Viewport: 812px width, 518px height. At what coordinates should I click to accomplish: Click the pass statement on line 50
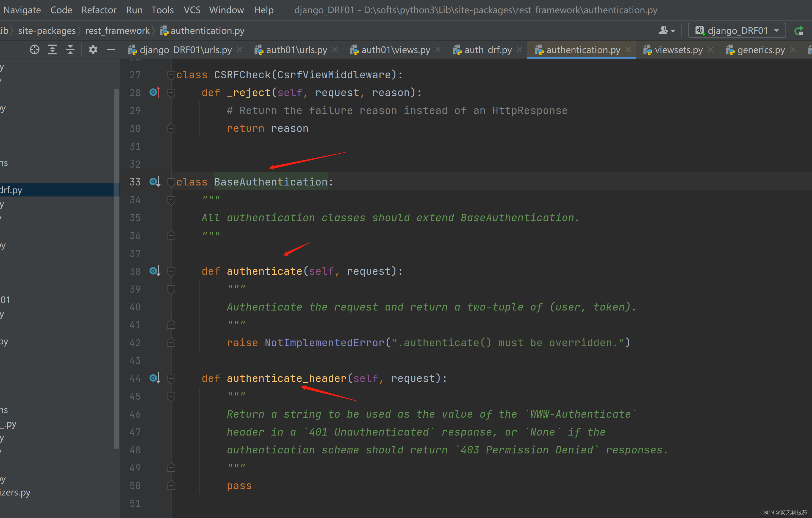pos(239,486)
